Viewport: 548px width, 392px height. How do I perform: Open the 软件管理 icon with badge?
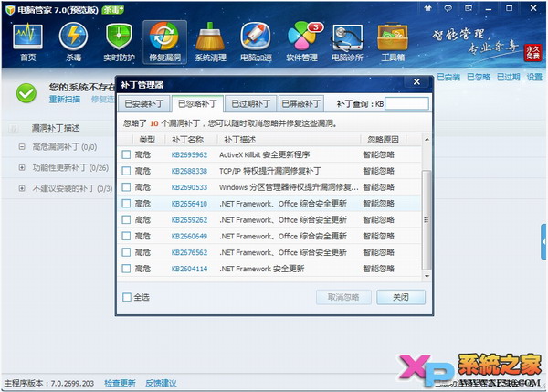(301, 42)
